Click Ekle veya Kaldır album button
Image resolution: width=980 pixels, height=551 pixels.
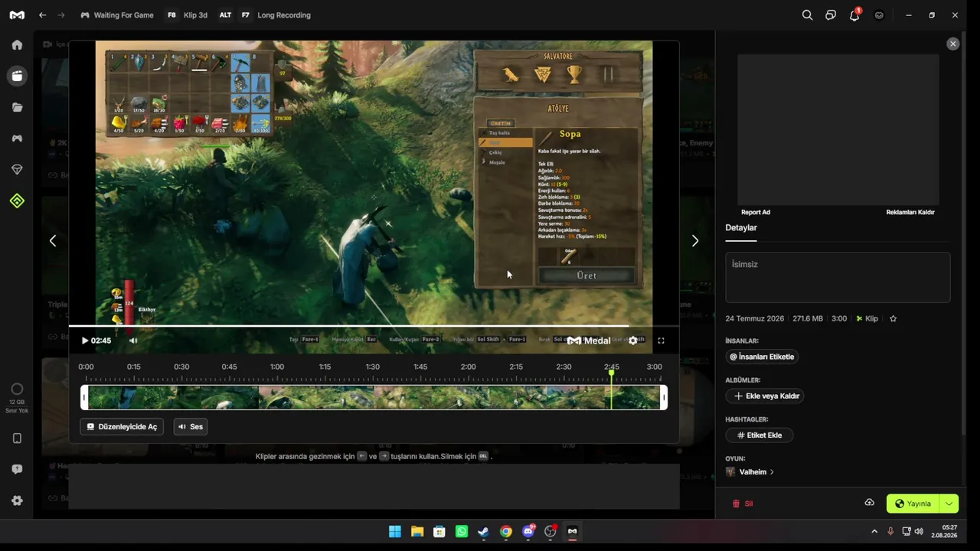(x=766, y=396)
